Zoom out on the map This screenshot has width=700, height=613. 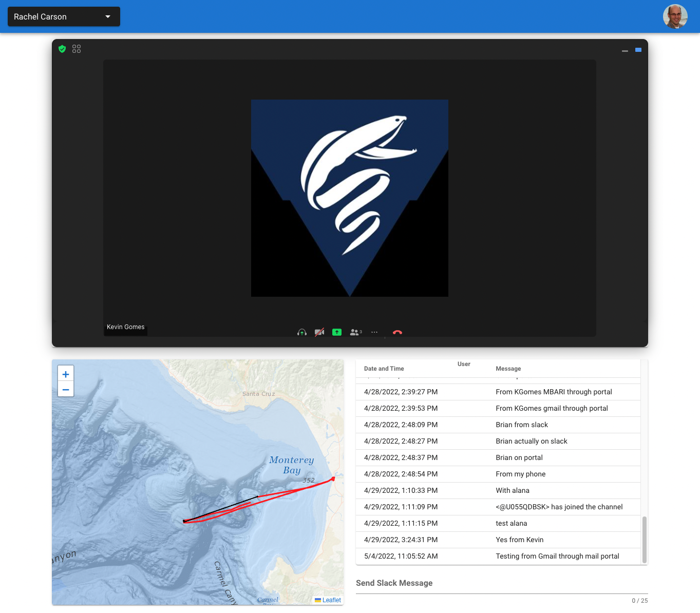point(66,389)
